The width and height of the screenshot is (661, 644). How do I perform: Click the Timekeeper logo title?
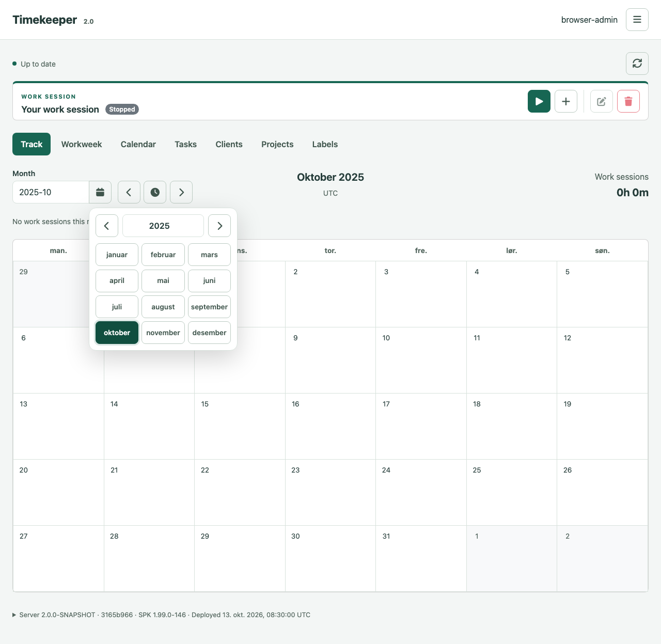(x=44, y=20)
